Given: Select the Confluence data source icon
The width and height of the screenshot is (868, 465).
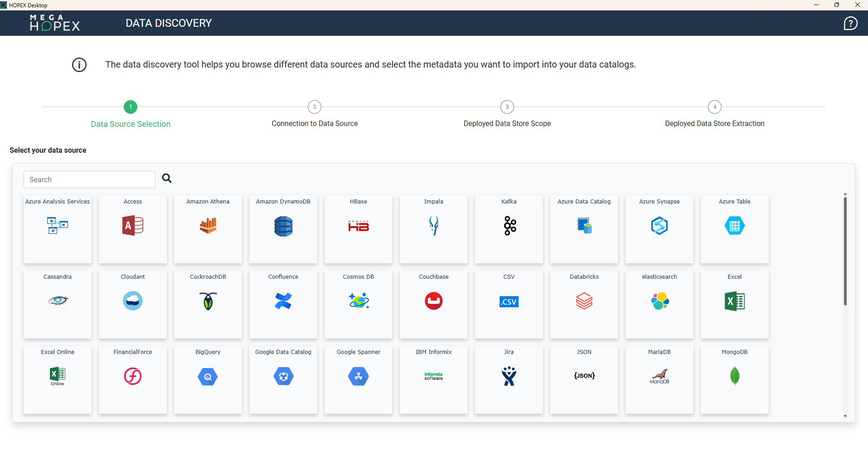Looking at the screenshot, I should pos(283,301).
